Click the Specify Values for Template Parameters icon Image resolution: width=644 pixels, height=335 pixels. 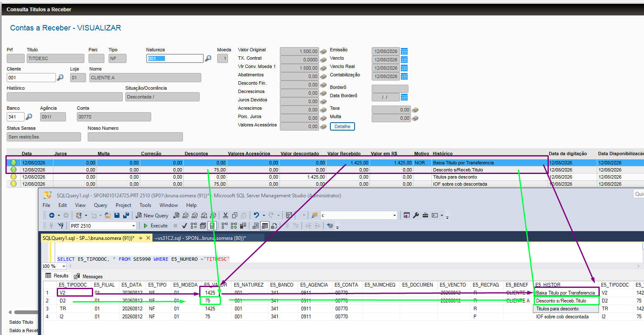[x=330, y=226]
